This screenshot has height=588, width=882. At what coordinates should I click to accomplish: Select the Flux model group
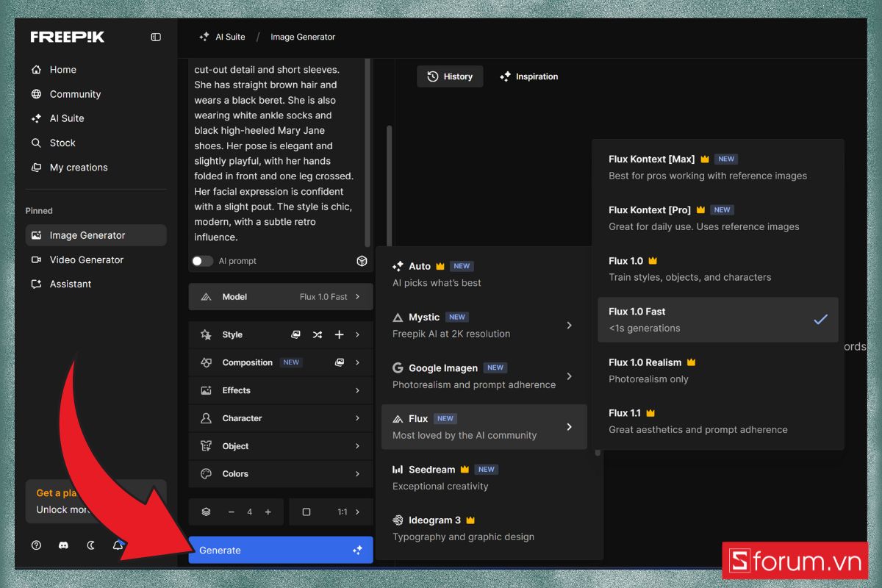click(484, 427)
